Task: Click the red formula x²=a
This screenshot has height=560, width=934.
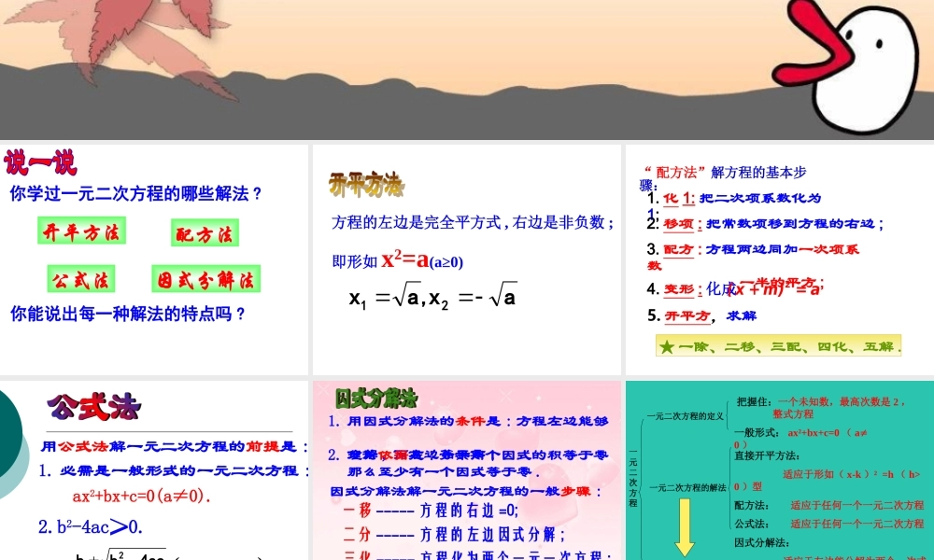Action: (x=405, y=259)
